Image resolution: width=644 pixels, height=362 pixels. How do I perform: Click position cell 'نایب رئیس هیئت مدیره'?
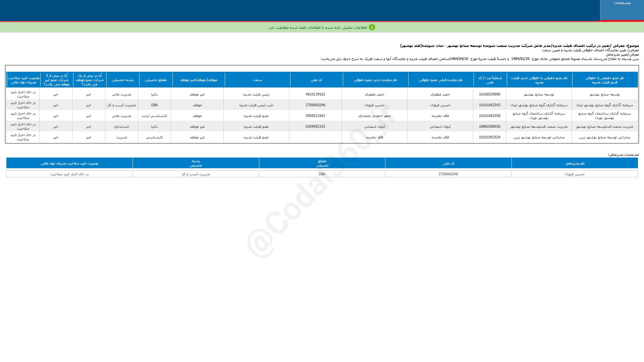pos(256,105)
